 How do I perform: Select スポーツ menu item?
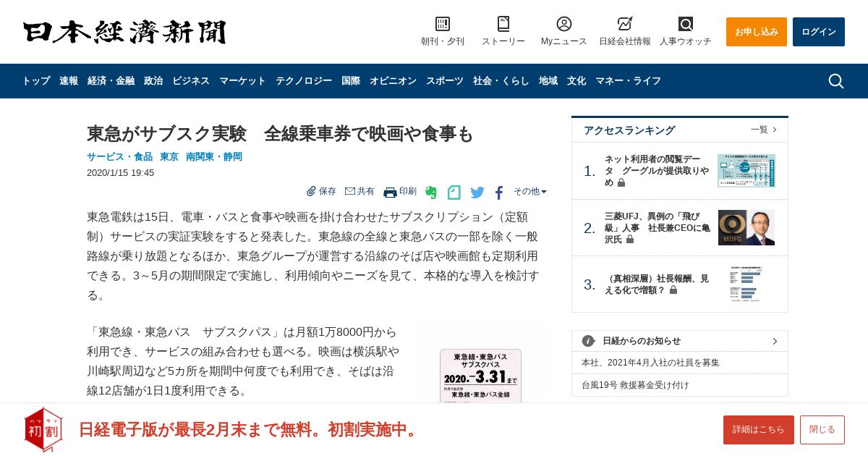pyautogui.click(x=445, y=81)
